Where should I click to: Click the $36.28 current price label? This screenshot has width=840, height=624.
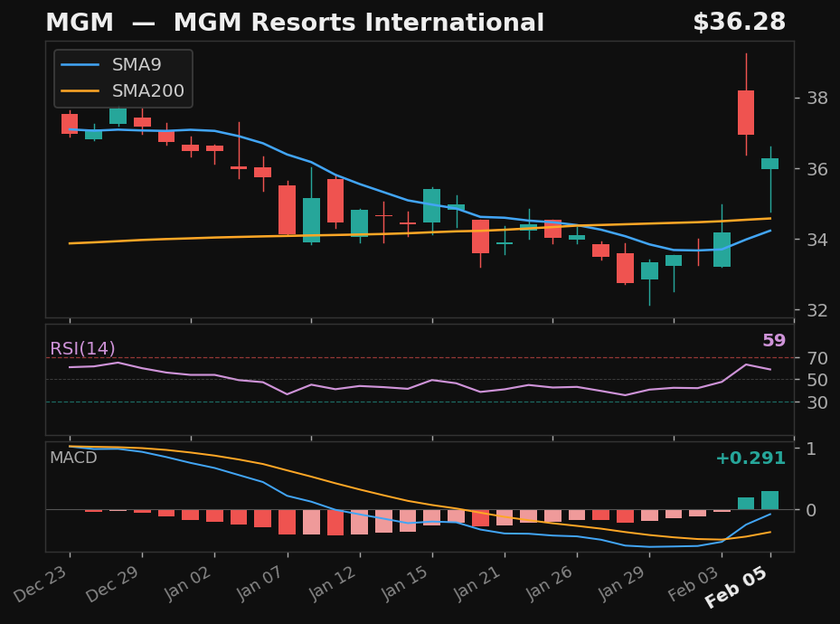click(740, 23)
